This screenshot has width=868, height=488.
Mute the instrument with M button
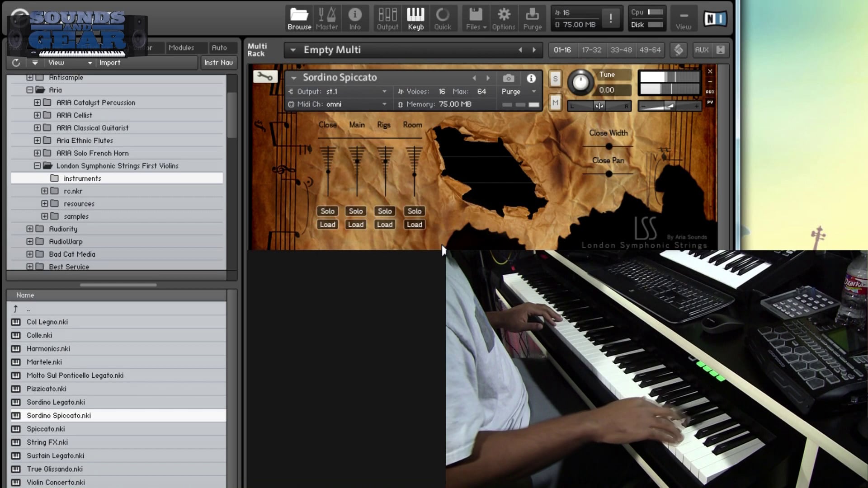[556, 103]
